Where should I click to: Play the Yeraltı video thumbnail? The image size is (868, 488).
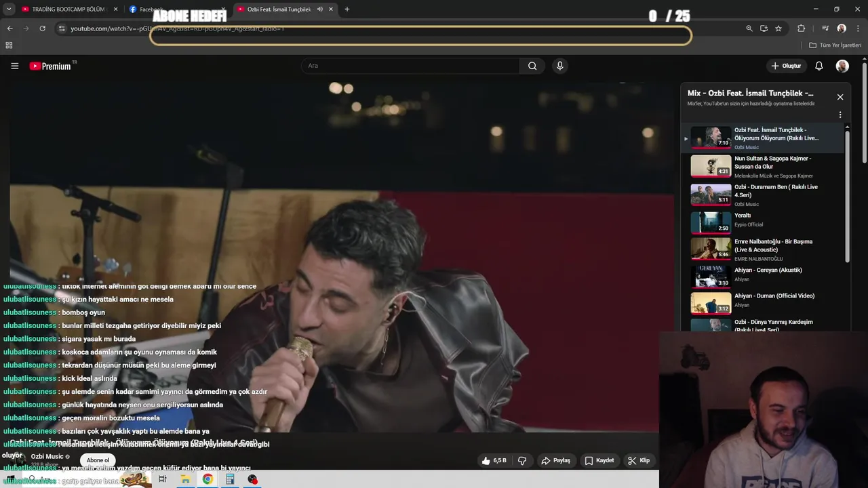click(x=711, y=223)
